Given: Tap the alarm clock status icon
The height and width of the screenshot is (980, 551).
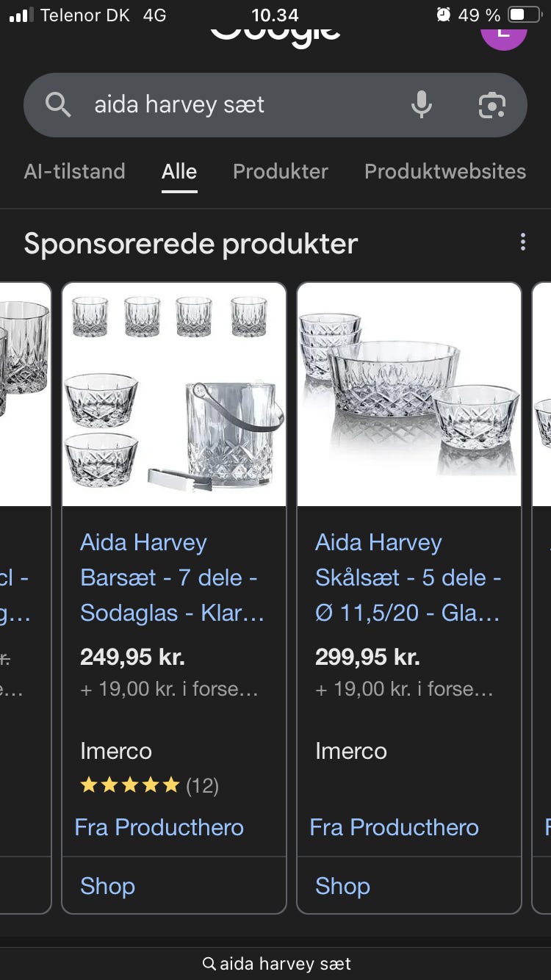Looking at the screenshot, I should (443, 15).
